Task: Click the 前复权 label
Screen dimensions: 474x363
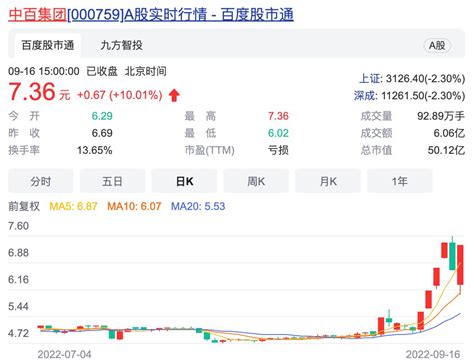Action: (x=24, y=206)
